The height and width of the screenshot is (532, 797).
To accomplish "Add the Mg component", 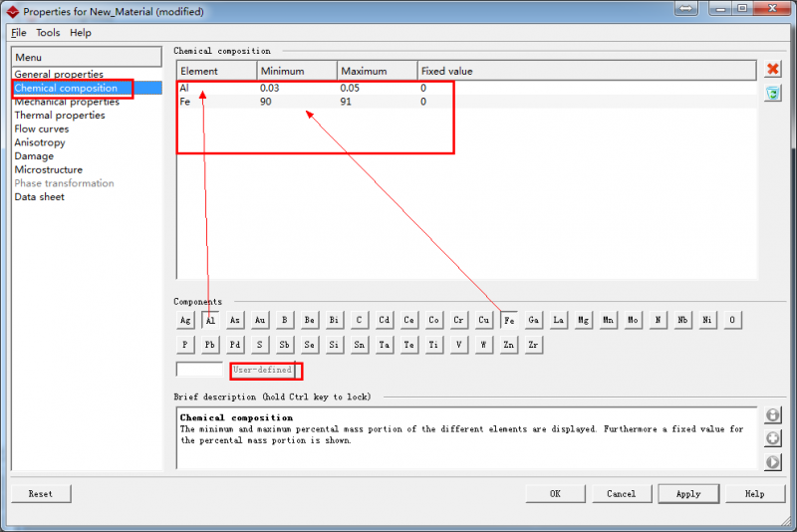I will (583, 320).
